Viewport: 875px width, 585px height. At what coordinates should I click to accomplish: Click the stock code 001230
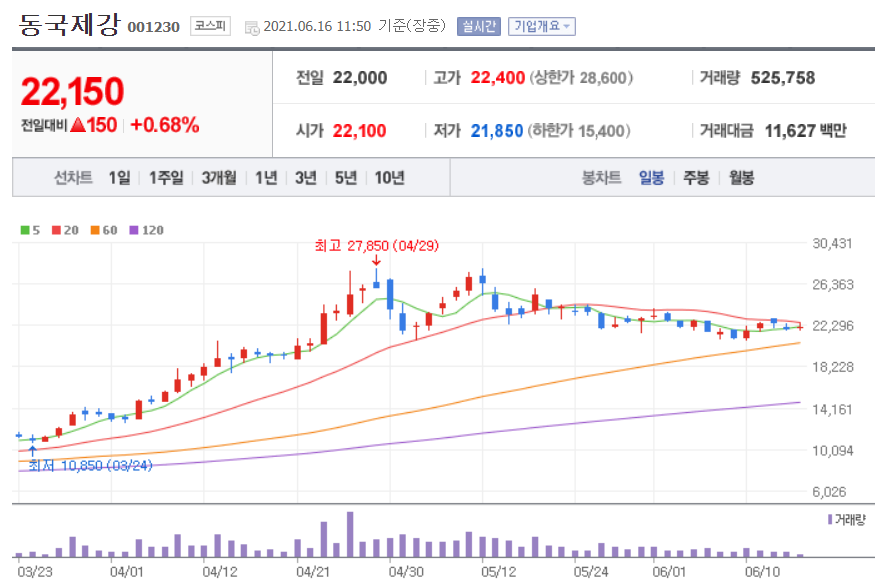(153, 27)
